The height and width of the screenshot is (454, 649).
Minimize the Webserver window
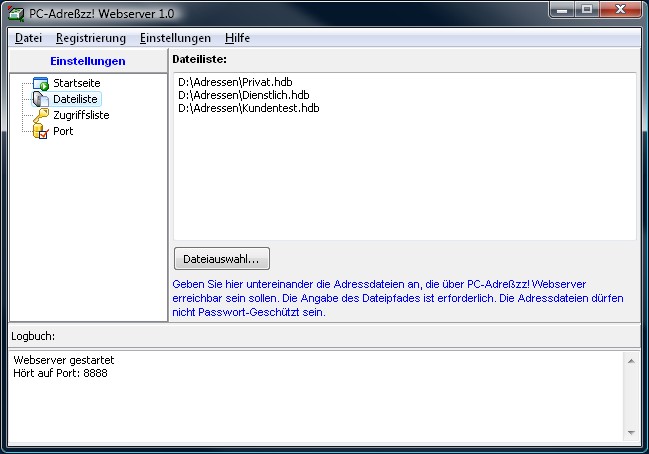[562, 10]
